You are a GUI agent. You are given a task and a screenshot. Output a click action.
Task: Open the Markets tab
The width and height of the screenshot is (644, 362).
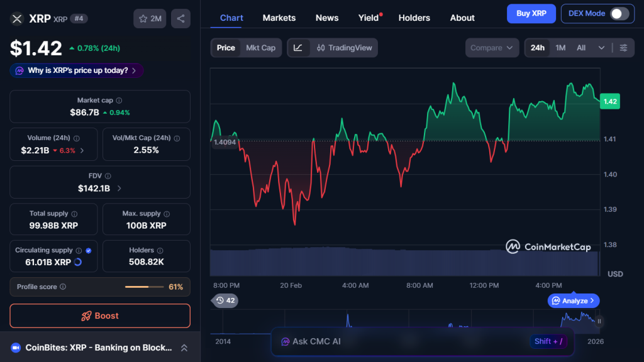[x=279, y=18]
